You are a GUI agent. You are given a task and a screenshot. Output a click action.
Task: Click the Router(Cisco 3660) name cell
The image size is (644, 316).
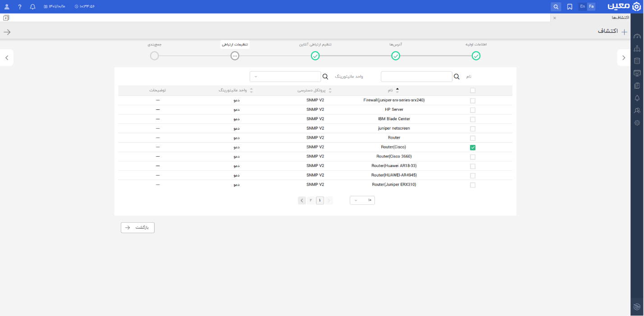(x=394, y=156)
